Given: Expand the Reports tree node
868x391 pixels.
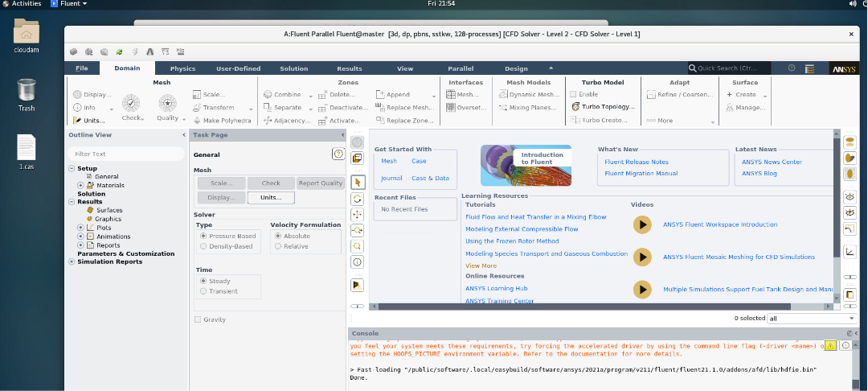Looking at the screenshot, I should (x=80, y=245).
